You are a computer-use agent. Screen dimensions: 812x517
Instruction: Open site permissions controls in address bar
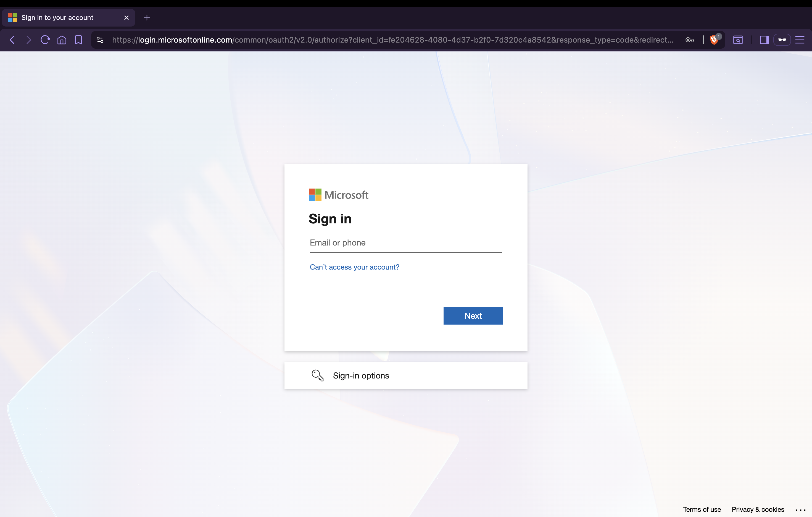(99, 40)
